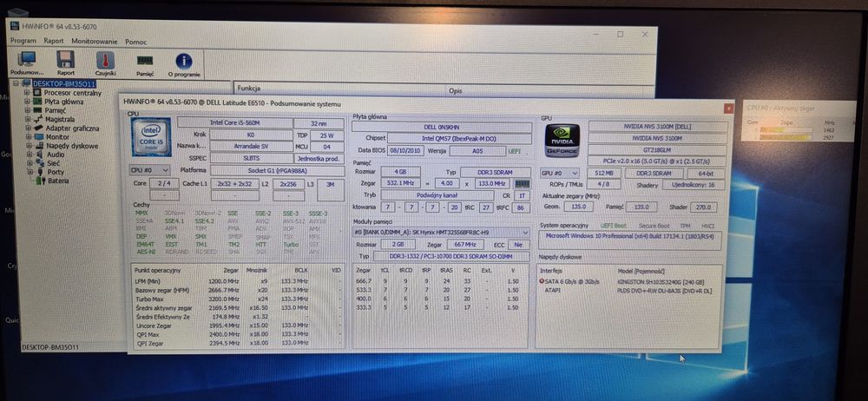Click the Bateria battery tree icon
Image resolution: width=868 pixels, height=401 pixels.
pos(40,181)
